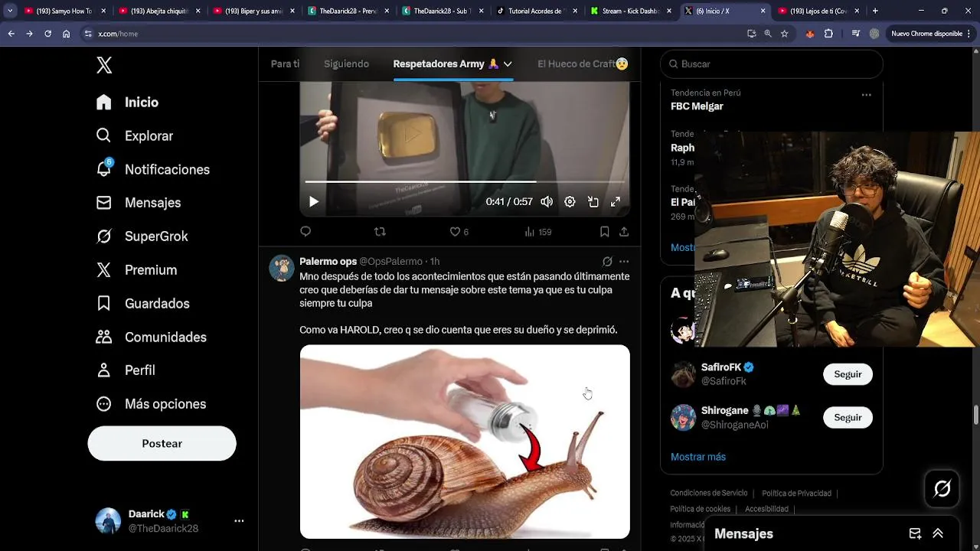The image size is (980, 551).
Task: Open Palermo ops profile avatar
Action: 282,268
